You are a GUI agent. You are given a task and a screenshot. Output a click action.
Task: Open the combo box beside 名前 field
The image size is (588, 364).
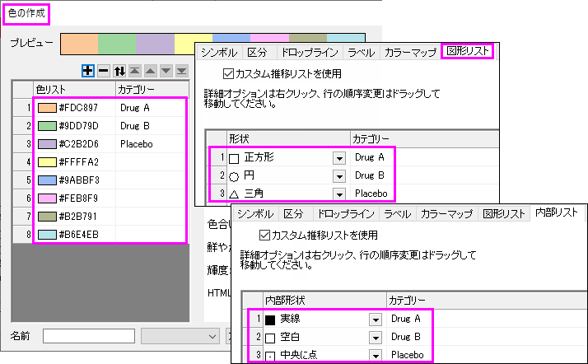click(x=180, y=336)
